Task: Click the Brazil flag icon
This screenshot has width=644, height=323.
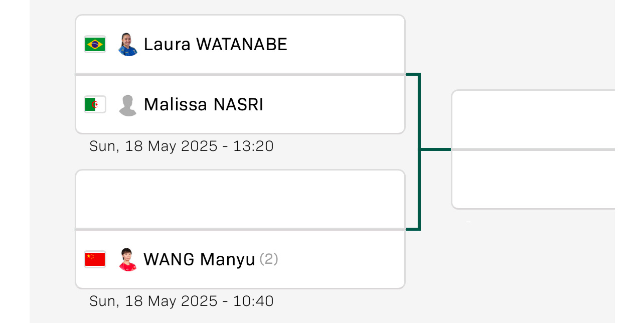Action: point(95,44)
